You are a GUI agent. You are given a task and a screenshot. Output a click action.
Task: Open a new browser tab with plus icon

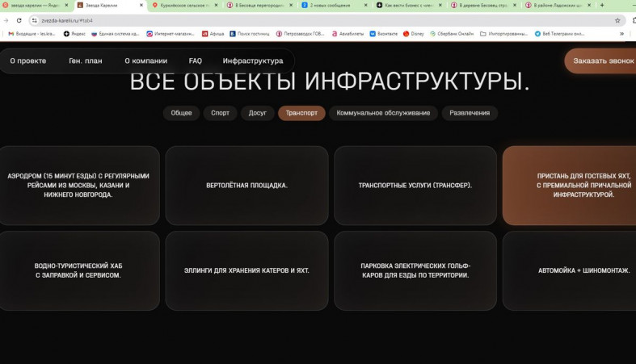pos(602,5)
